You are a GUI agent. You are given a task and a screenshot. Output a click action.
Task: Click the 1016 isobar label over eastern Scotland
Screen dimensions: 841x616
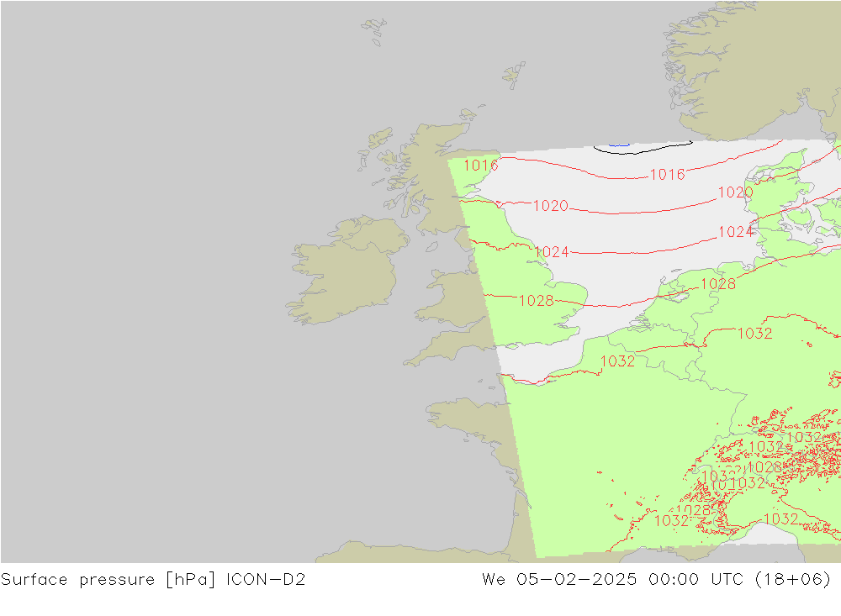click(x=481, y=165)
